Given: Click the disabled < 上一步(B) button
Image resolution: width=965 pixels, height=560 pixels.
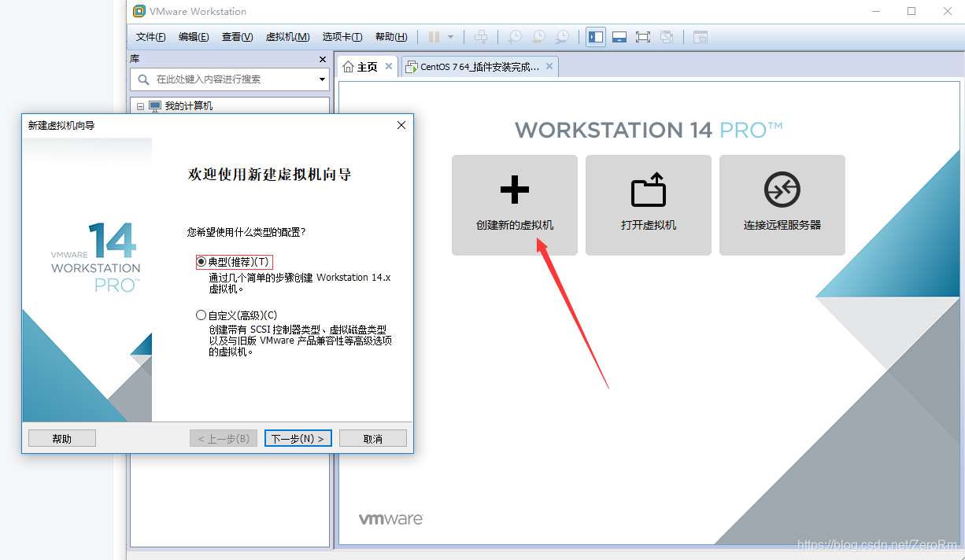Looking at the screenshot, I should (x=224, y=439).
